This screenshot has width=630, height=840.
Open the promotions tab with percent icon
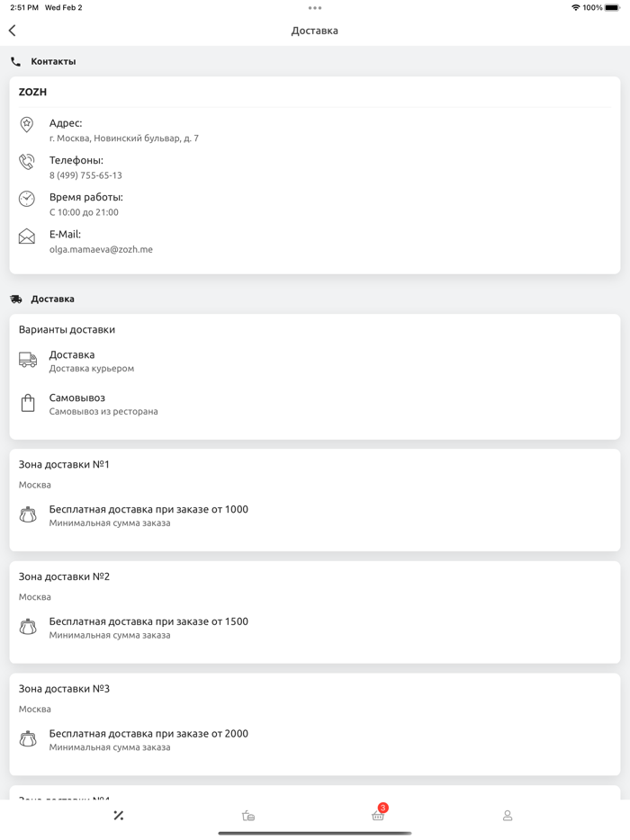[x=118, y=816]
